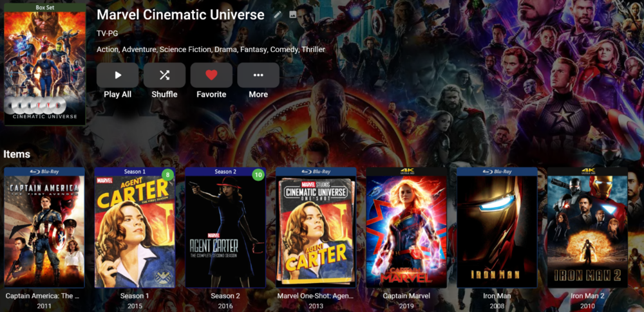This screenshot has width=644, height=312.
Task: Click the Season 1 title below poster
Action: click(135, 295)
